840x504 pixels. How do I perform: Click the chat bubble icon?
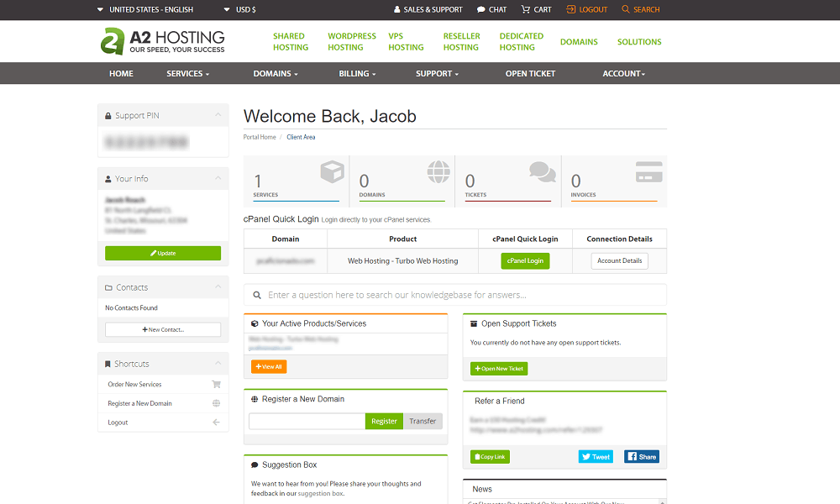coord(481,9)
